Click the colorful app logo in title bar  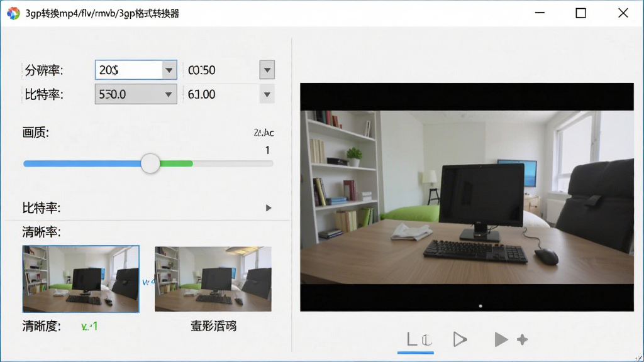[x=13, y=13]
